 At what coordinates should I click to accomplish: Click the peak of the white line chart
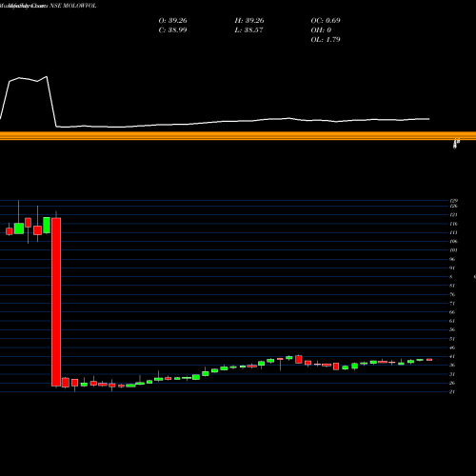pyautogui.click(x=47, y=76)
